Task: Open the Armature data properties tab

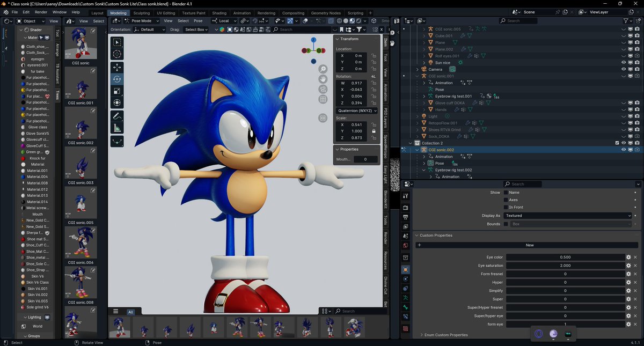Action: click(x=406, y=298)
